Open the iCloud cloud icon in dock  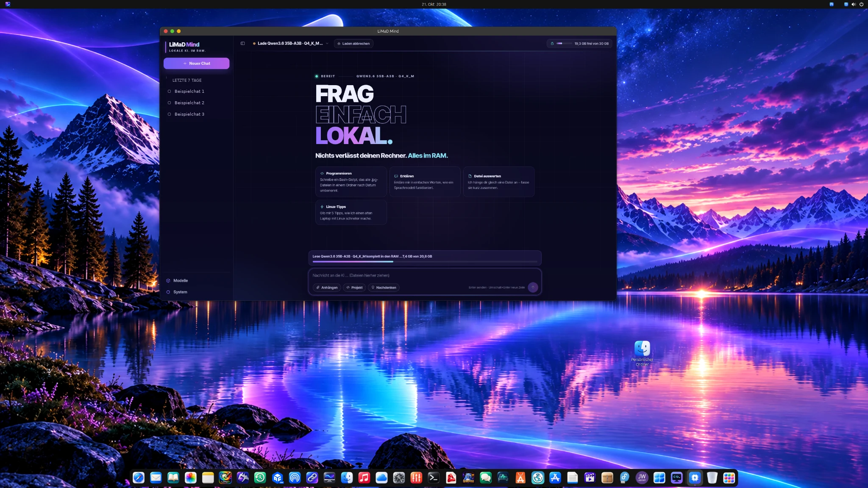pyautogui.click(x=381, y=478)
